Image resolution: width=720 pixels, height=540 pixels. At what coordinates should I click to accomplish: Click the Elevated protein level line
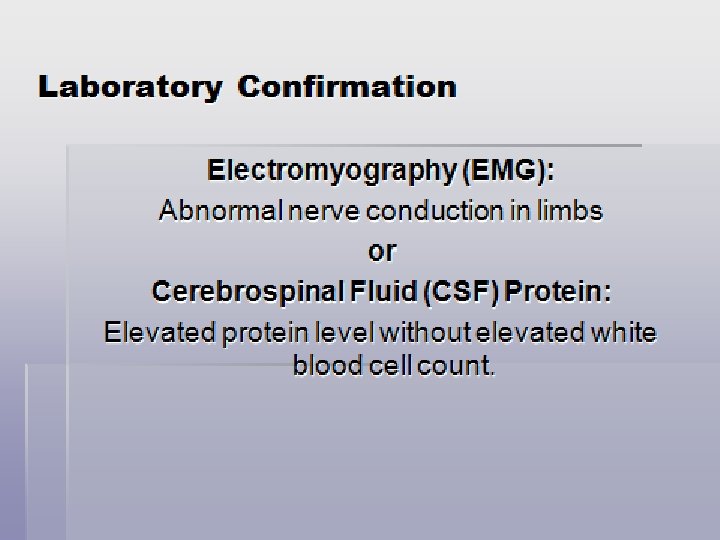click(380, 332)
